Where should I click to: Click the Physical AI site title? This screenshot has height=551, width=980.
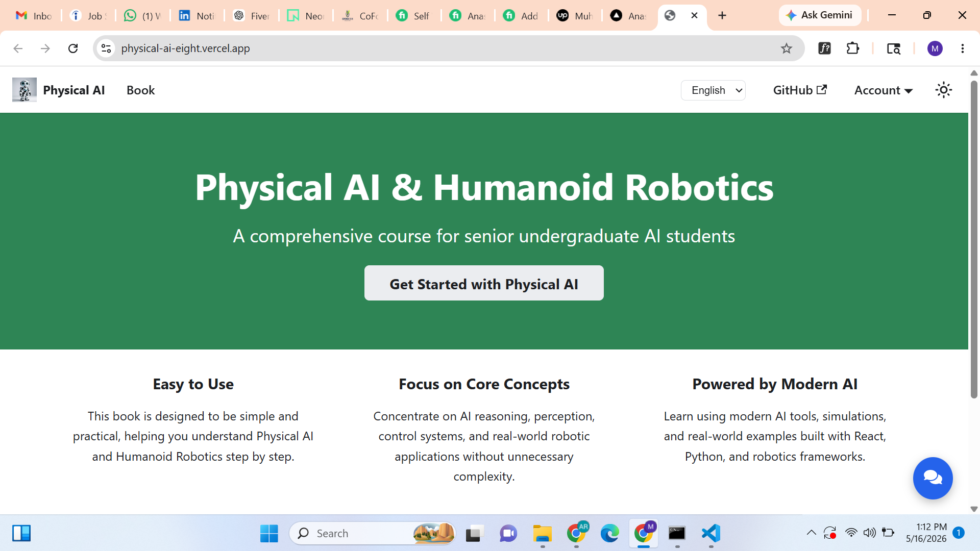click(74, 90)
